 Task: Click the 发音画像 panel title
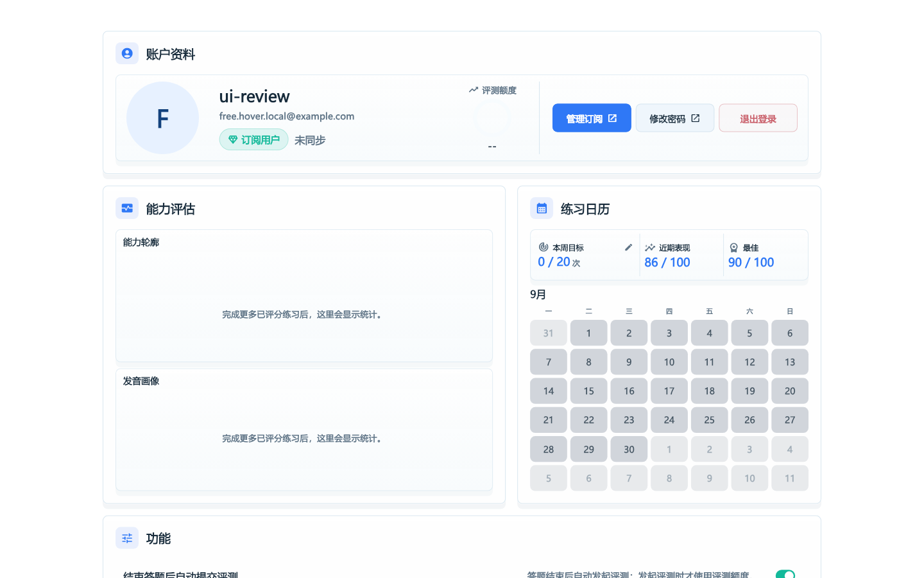coord(141,381)
